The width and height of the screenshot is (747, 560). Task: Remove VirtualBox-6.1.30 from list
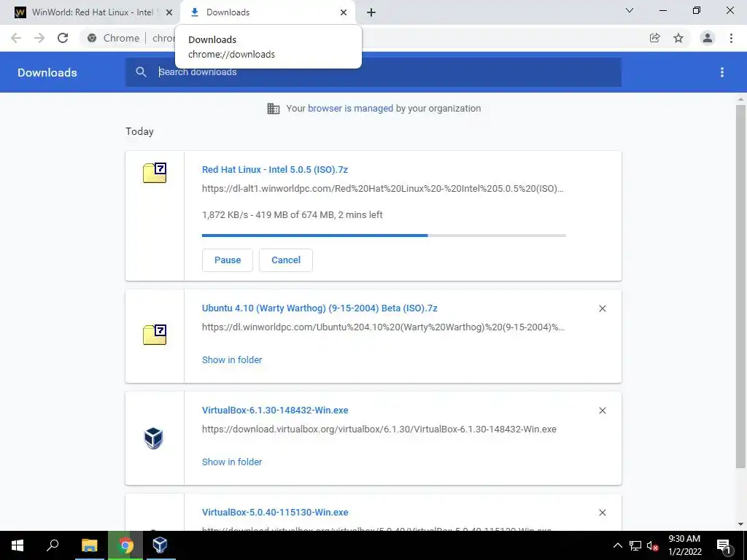[603, 411]
